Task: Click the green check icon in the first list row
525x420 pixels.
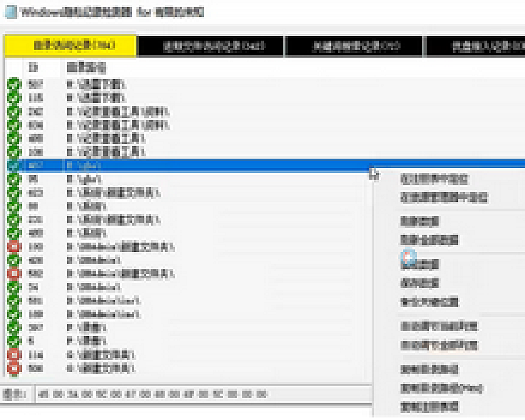Action: [14, 84]
